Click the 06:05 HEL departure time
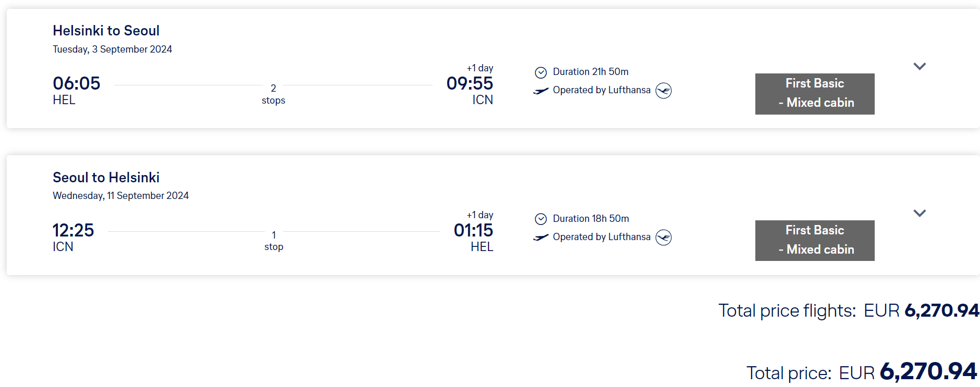The width and height of the screenshot is (980, 387). pyautogui.click(x=77, y=83)
